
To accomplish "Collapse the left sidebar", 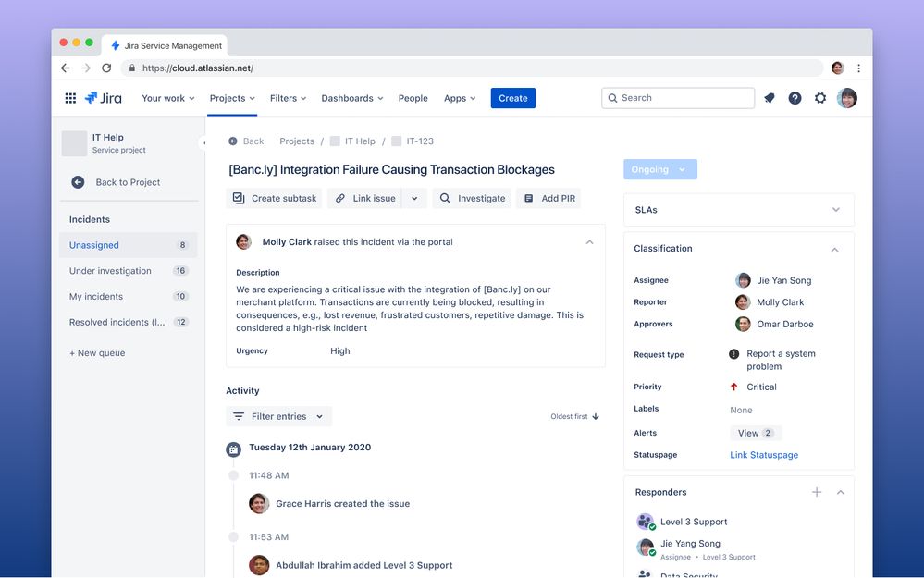I will coord(203,142).
